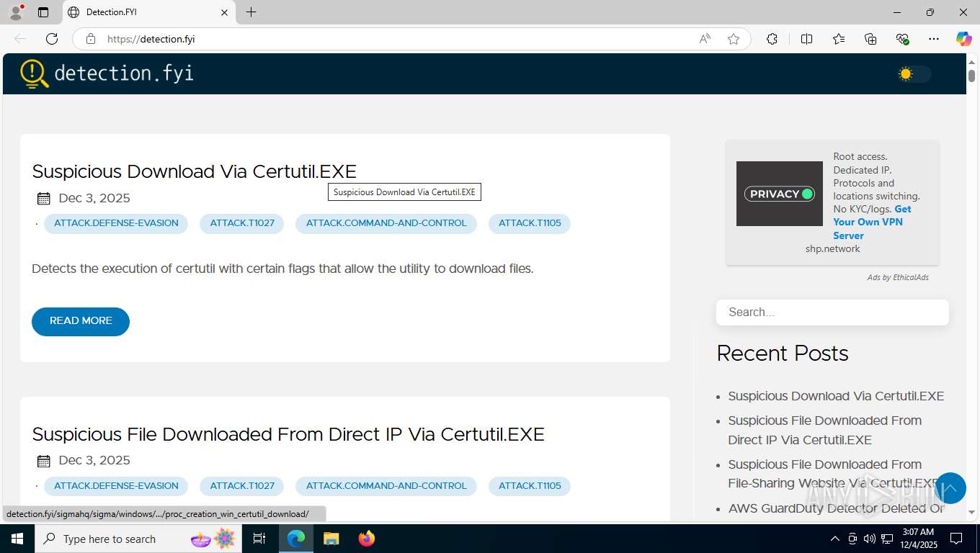
Task: Click the PRIVACY ad thumbnail image
Action: point(779,194)
